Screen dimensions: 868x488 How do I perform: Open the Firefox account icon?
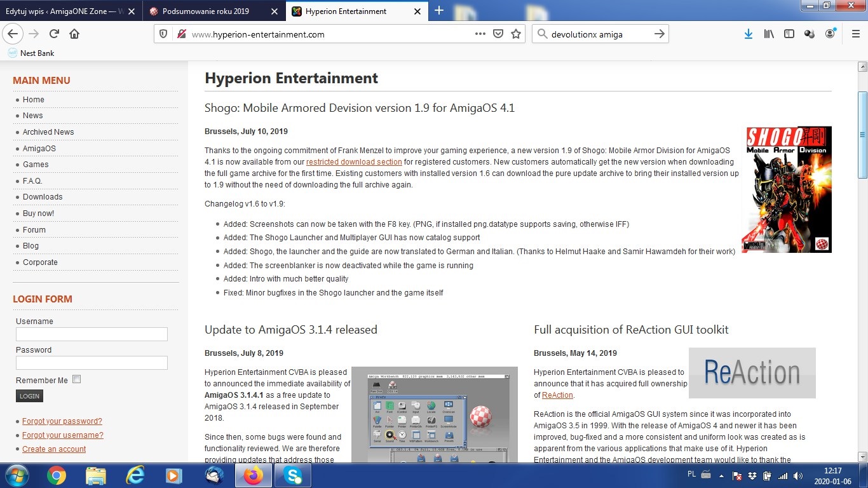click(830, 34)
